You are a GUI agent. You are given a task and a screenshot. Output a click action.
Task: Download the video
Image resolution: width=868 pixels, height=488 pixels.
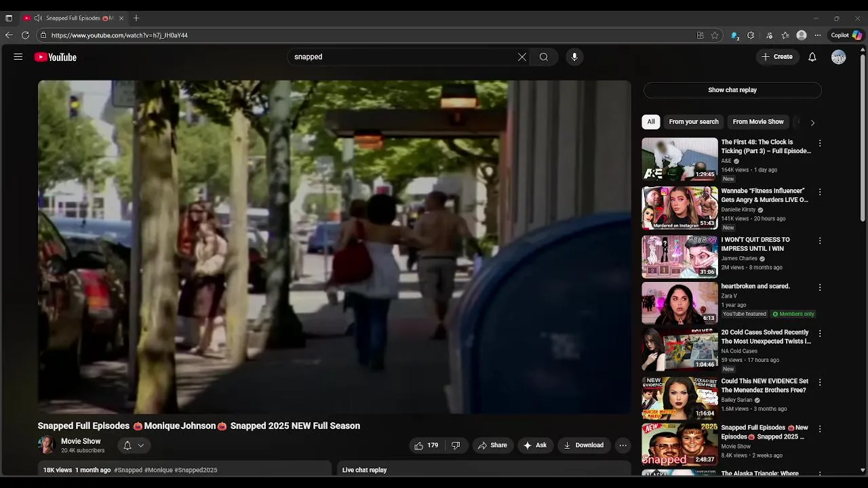coord(583,445)
